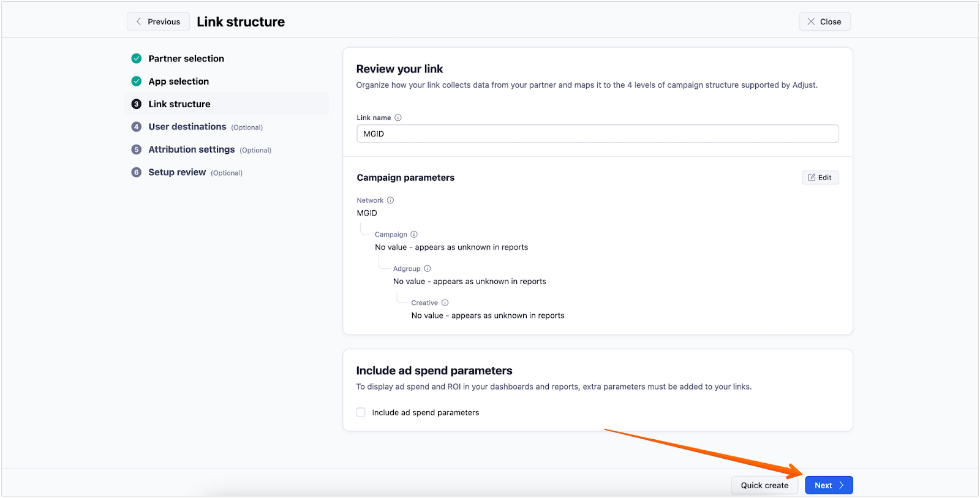This screenshot has height=498, width=980.
Task: Go back with the Previous button
Action: 158,21
